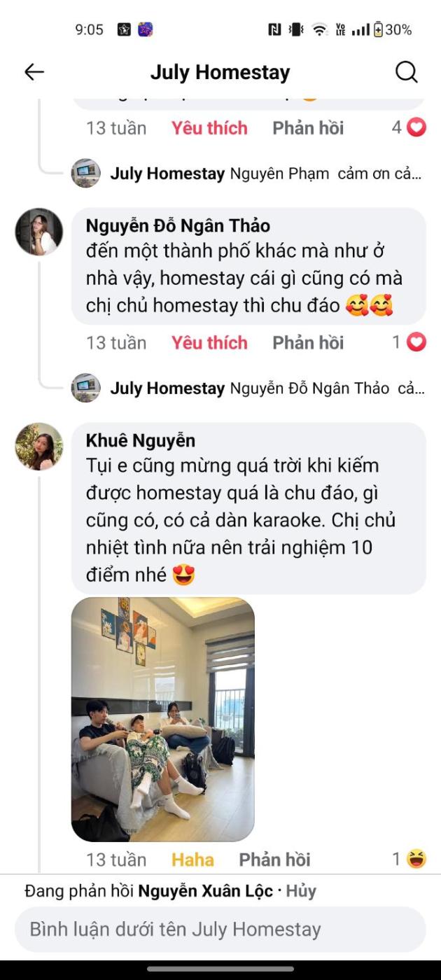Screen dimensions: 441x980
Task: Open the search magnifier icon
Action: (x=406, y=71)
